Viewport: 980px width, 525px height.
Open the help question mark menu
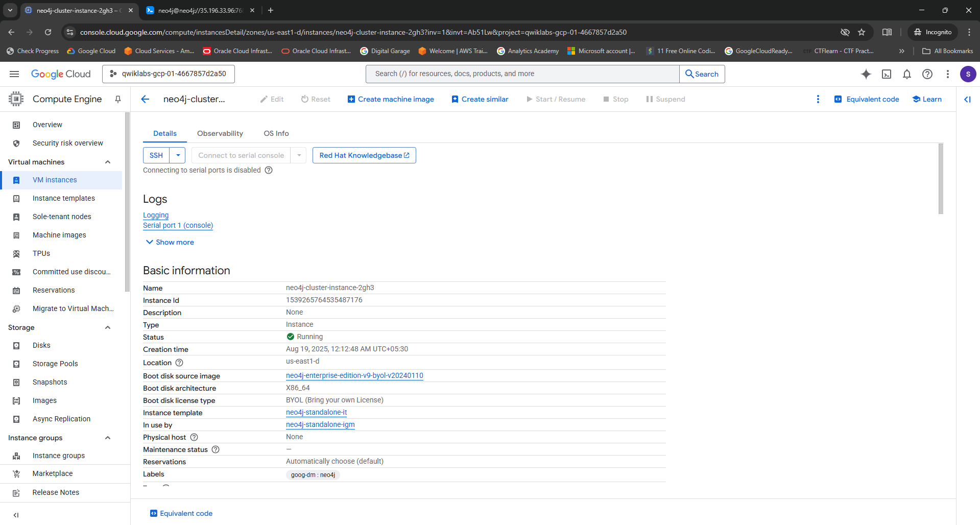click(927, 74)
